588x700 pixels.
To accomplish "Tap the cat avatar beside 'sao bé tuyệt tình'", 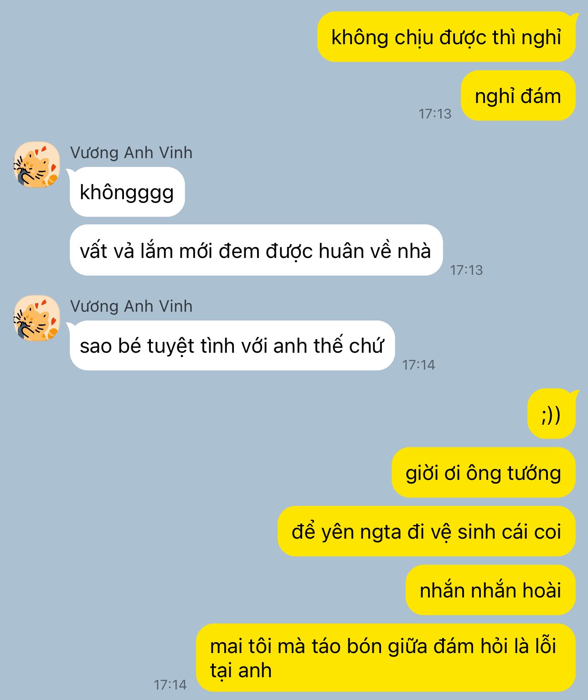I will pyautogui.click(x=37, y=318).
